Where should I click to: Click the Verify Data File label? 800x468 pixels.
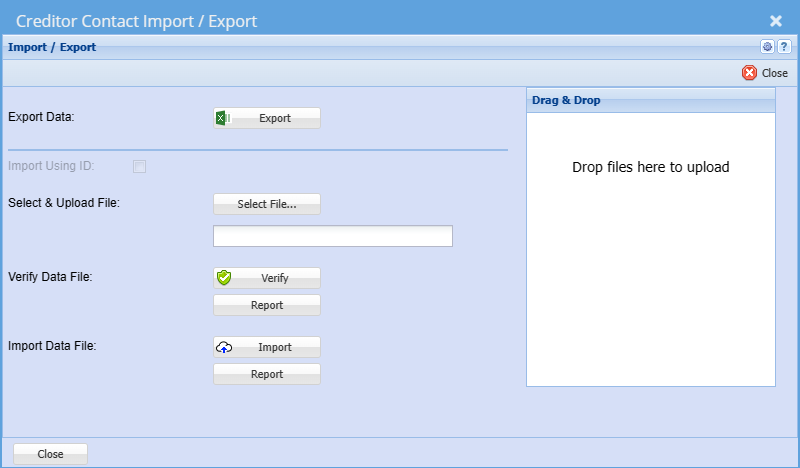50,277
